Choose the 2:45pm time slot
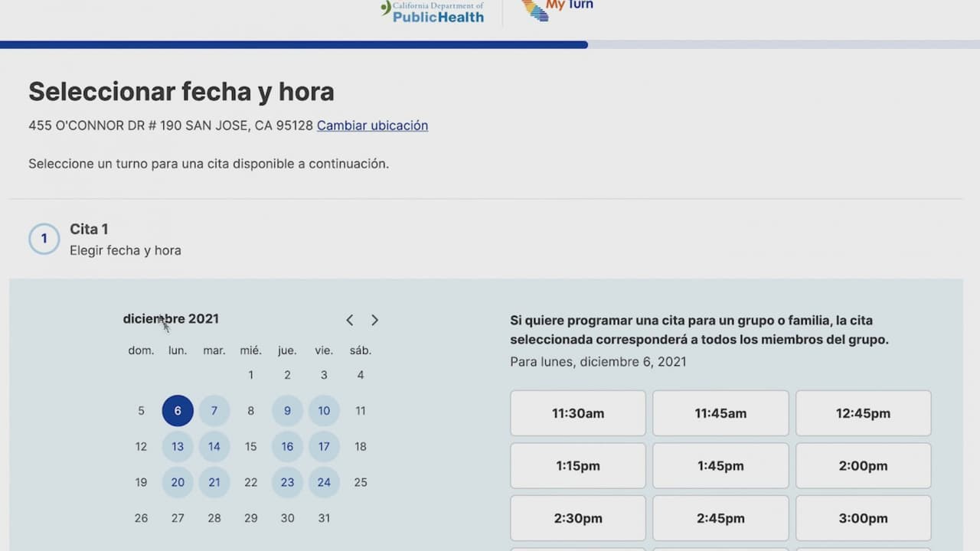Viewport: 980px width, 551px height. click(720, 518)
